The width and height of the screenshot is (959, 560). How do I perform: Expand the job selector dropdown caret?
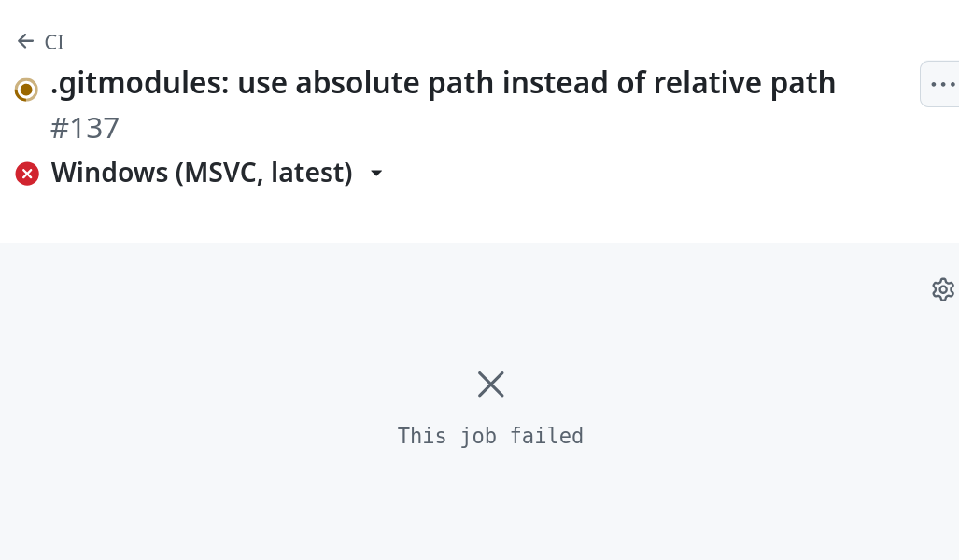pyautogui.click(x=376, y=174)
